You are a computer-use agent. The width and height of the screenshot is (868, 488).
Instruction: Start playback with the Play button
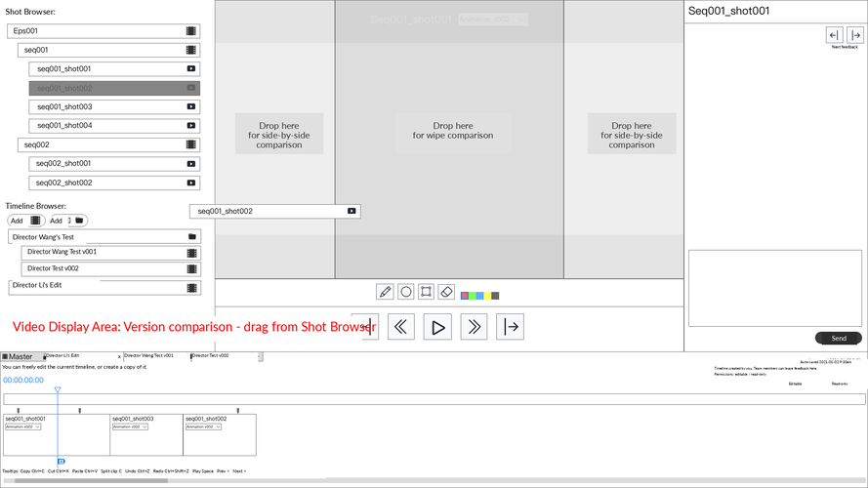pyautogui.click(x=437, y=327)
